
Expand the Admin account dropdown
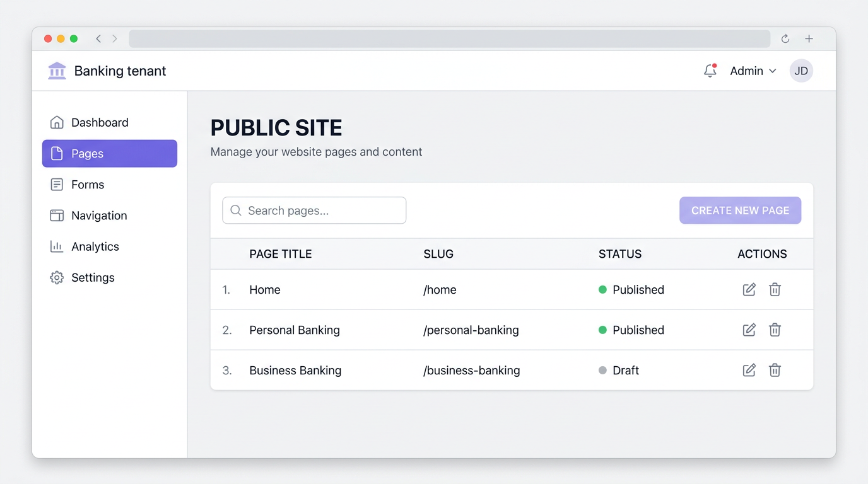(x=753, y=71)
